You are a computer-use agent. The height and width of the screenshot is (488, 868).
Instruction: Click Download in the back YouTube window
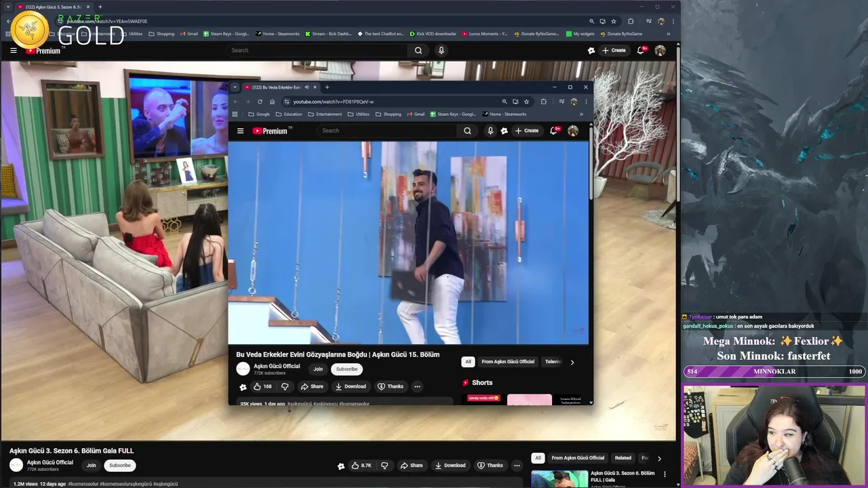click(450, 466)
